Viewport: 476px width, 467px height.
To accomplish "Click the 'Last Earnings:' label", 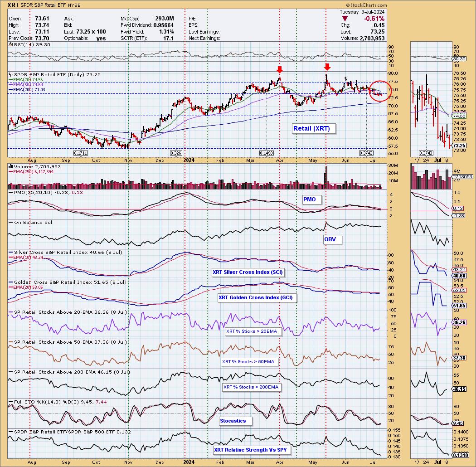I will point(204,32).
